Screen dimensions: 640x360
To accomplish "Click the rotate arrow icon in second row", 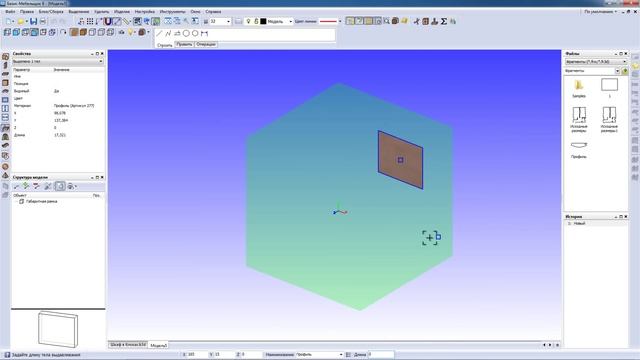I will [63, 32].
